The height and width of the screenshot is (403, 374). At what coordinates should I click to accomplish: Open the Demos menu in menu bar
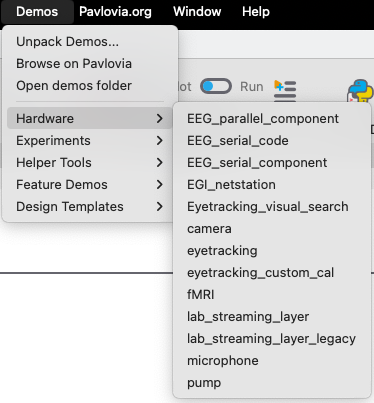[x=37, y=12]
